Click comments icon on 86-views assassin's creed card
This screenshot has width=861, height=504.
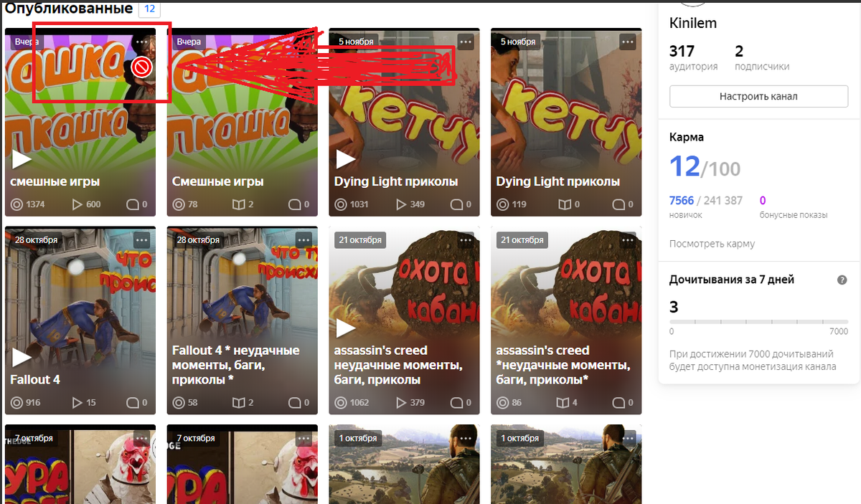coord(618,403)
